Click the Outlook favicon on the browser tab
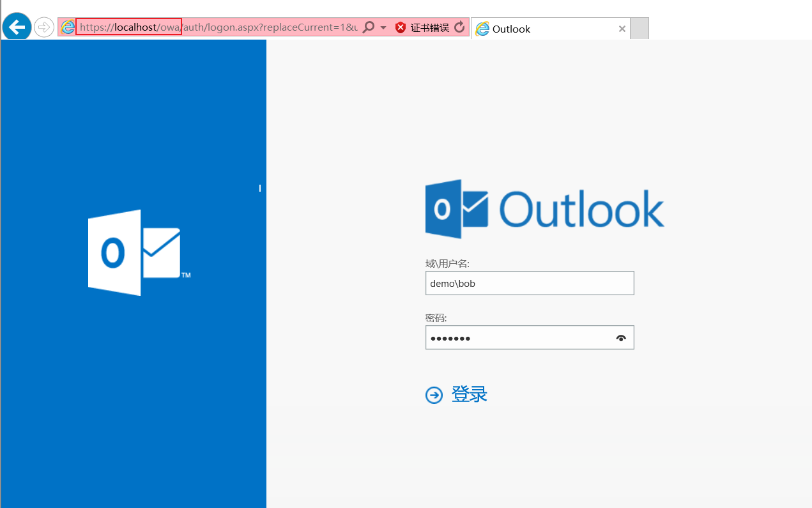 click(x=483, y=28)
